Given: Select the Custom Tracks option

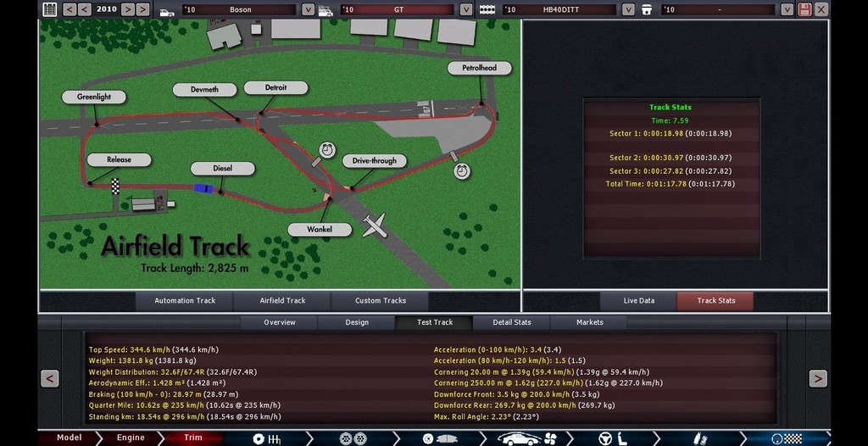Looking at the screenshot, I should click(380, 300).
